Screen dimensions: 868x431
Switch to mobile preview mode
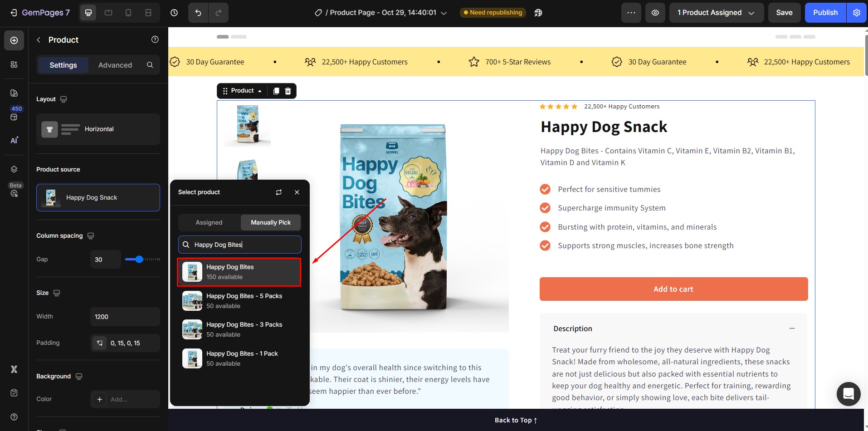128,13
